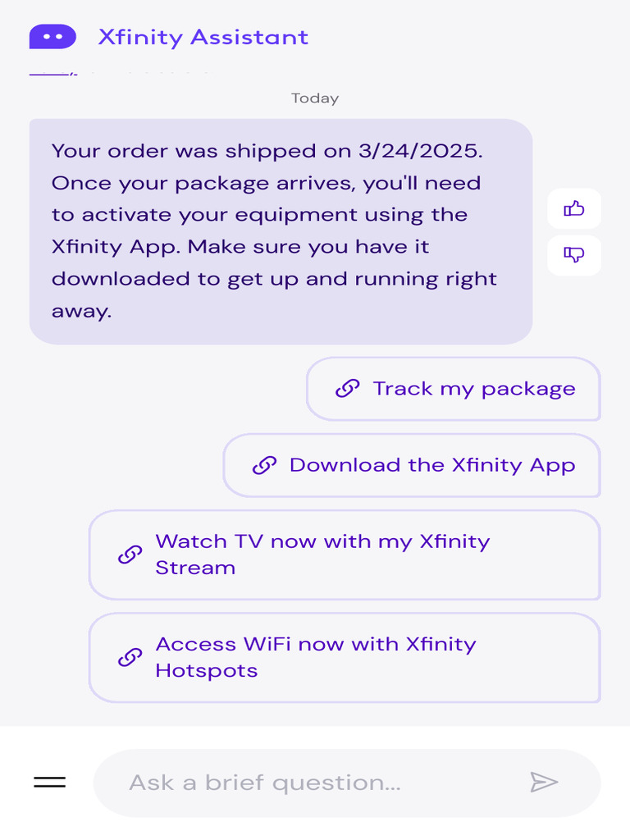Click link icon beside Download the Xfinity App

click(264, 465)
